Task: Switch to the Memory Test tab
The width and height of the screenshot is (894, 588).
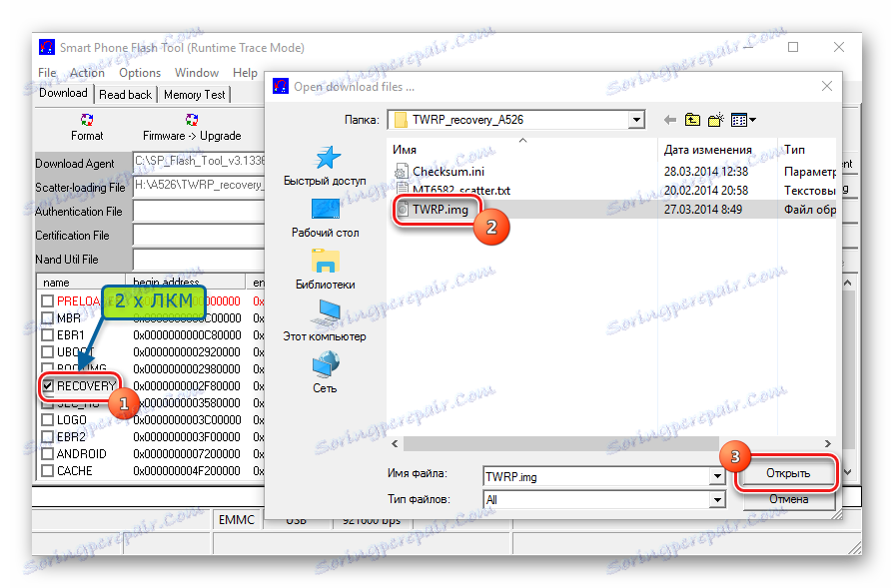Action: click(x=195, y=95)
